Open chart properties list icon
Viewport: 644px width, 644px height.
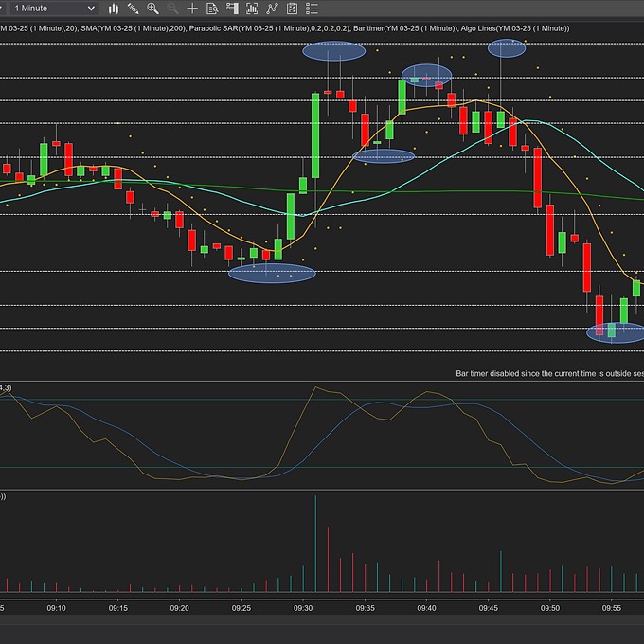(x=312, y=9)
